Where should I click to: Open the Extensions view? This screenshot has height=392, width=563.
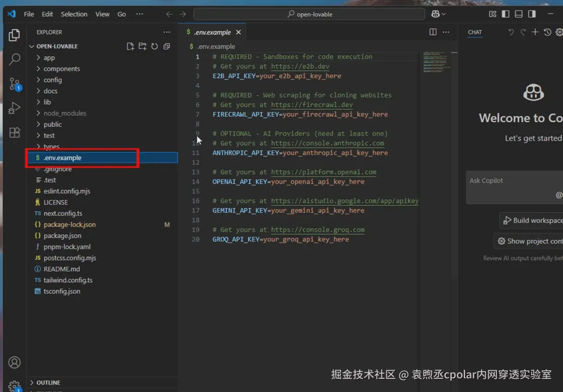point(14,133)
